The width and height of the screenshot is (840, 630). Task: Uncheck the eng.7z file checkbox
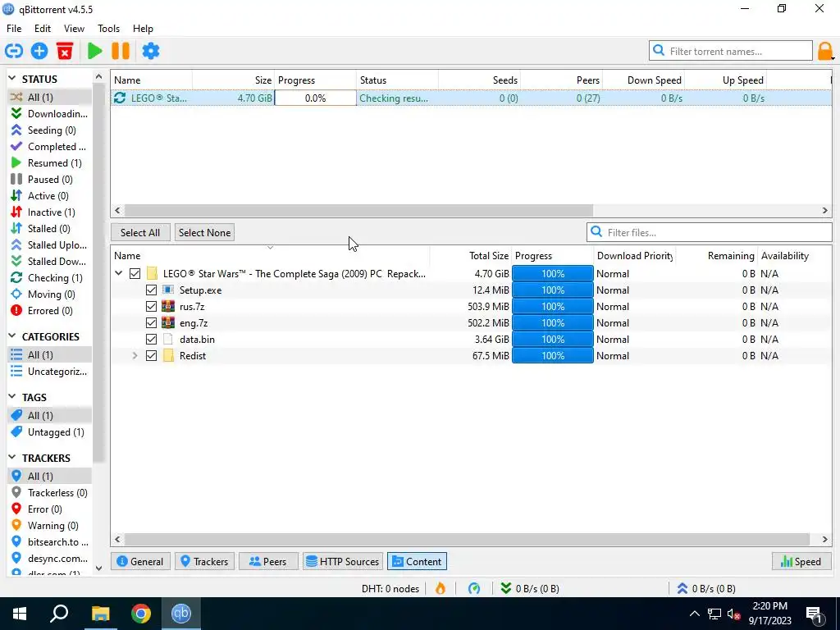pos(151,323)
